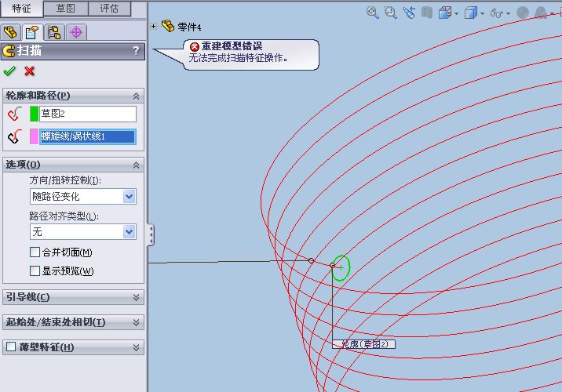The height and width of the screenshot is (392, 562).
Task: Click the 无法完成扫描特征操作 error message
Action: click(x=239, y=58)
